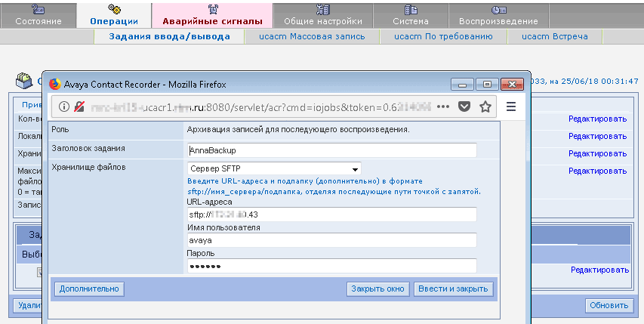The width and height of the screenshot is (644, 324).
Task: Click the Заголовок задания field containing AnnaBackup
Action: click(x=332, y=150)
